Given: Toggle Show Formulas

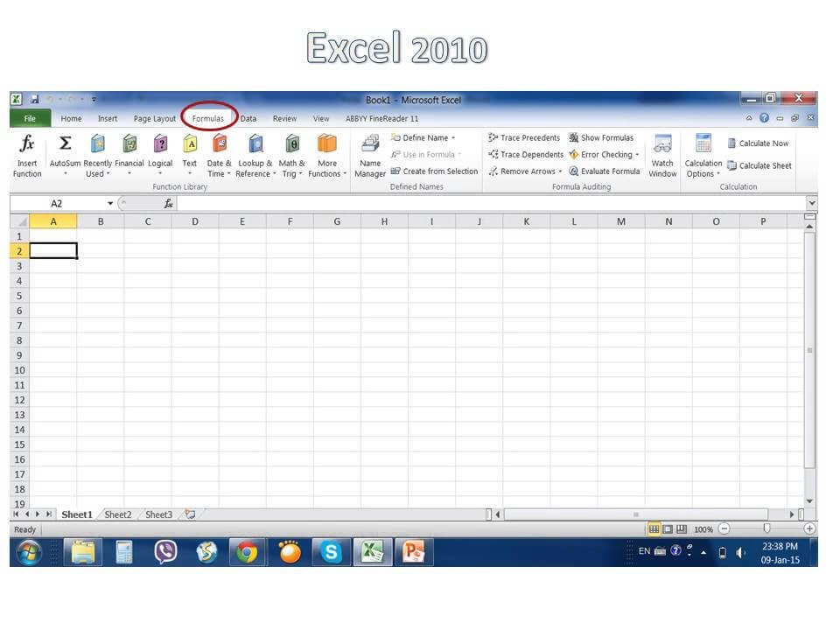Looking at the screenshot, I should coord(601,137).
